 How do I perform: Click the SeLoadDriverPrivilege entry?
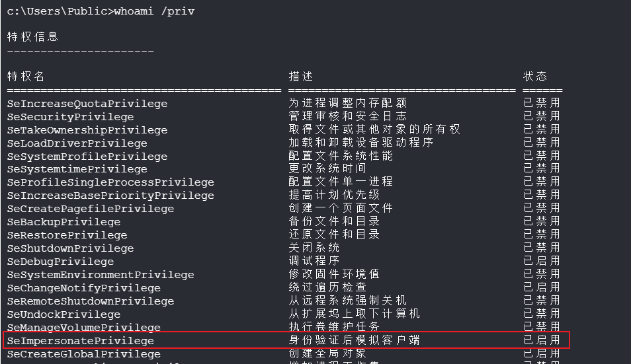point(77,143)
